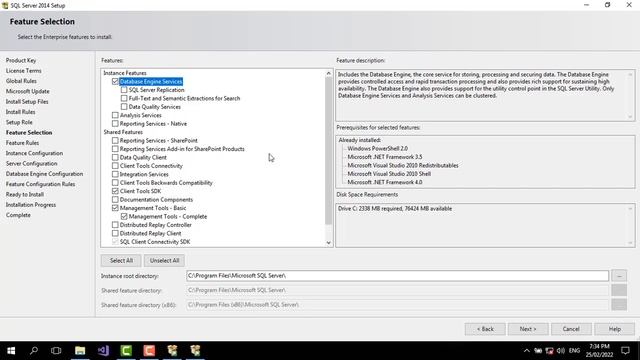The width and height of the screenshot is (640, 360).
Task: Check Data Quality Services checkbox
Action: (x=124, y=107)
